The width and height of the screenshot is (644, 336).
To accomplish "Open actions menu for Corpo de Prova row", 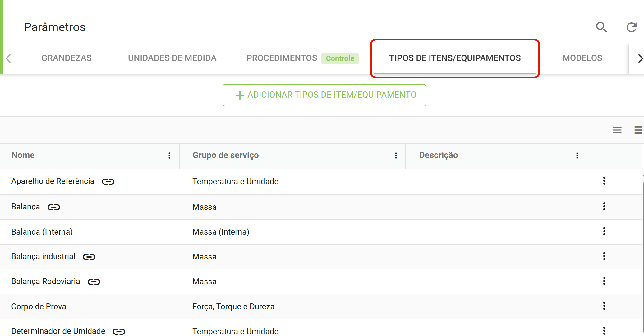I will click(x=604, y=306).
